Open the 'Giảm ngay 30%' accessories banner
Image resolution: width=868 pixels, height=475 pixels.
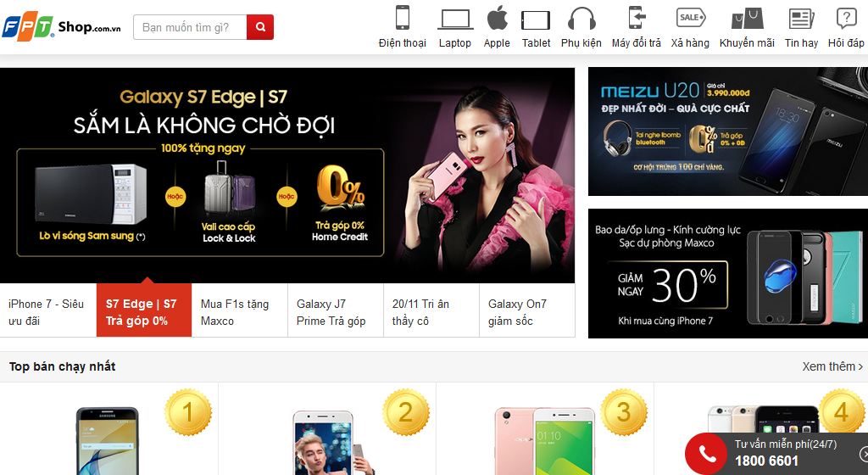click(728, 273)
